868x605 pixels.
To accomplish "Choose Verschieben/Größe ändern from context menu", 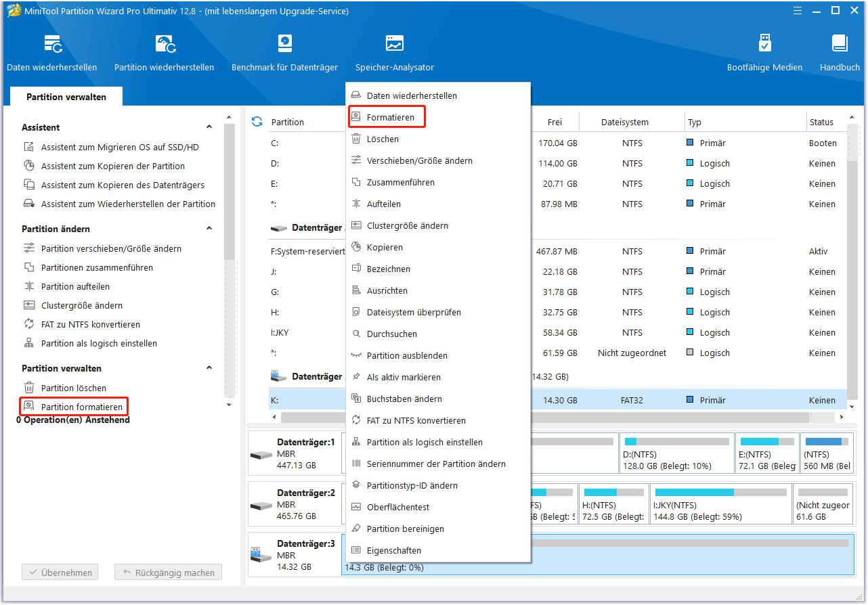I will point(420,160).
